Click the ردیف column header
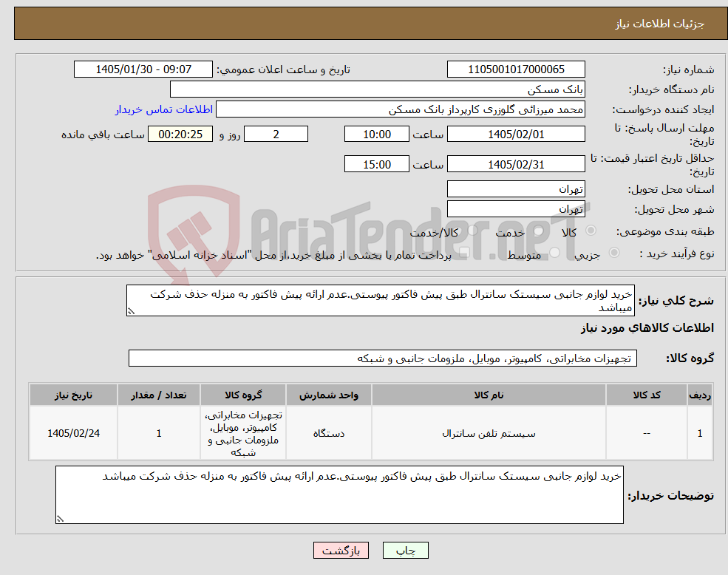Image resolution: width=728 pixels, height=575 pixels. click(x=700, y=395)
